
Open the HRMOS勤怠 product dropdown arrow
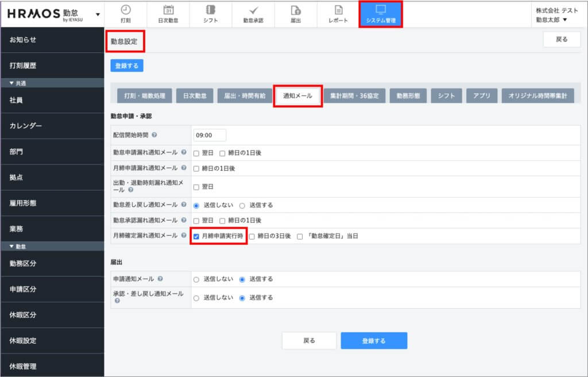tap(98, 14)
